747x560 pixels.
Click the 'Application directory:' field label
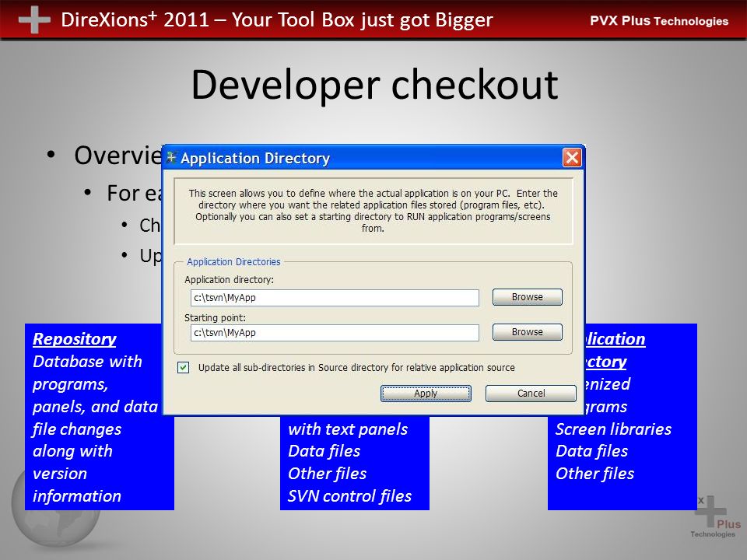tap(229, 279)
